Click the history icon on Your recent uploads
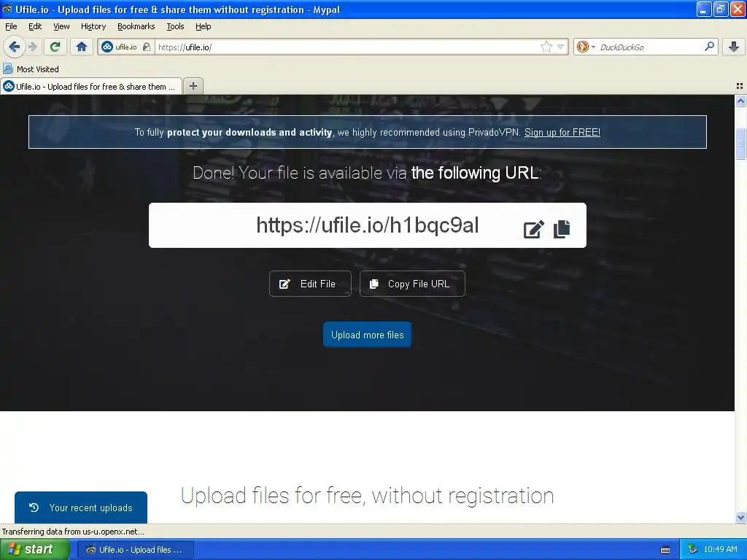The height and width of the screenshot is (560, 747). click(34, 507)
